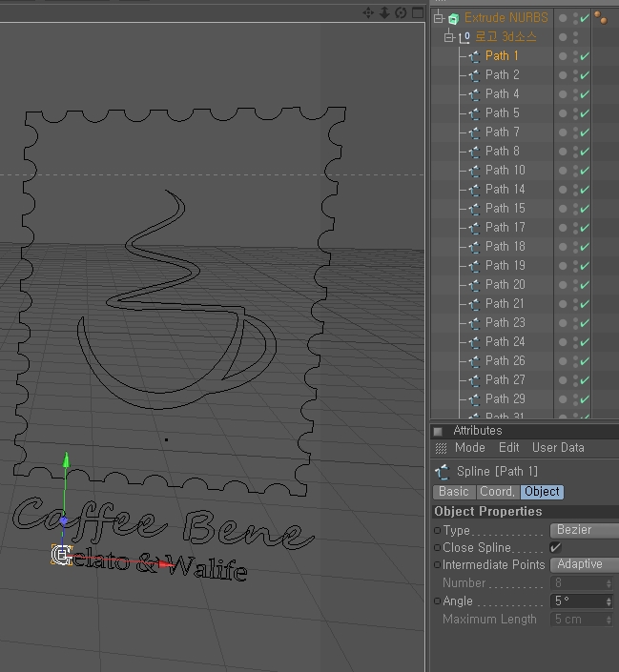Click the Attributes panel grip icon
The image size is (619, 672).
coord(441,449)
